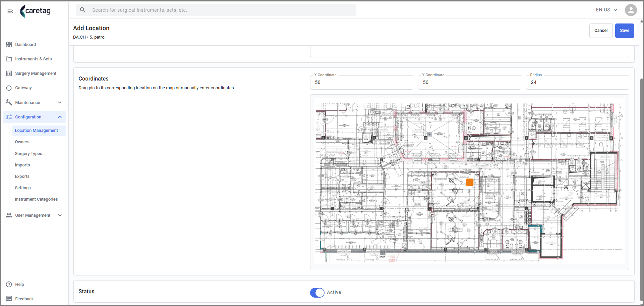The image size is (644, 306).
Task: Save the new location
Action: pyautogui.click(x=625, y=31)
